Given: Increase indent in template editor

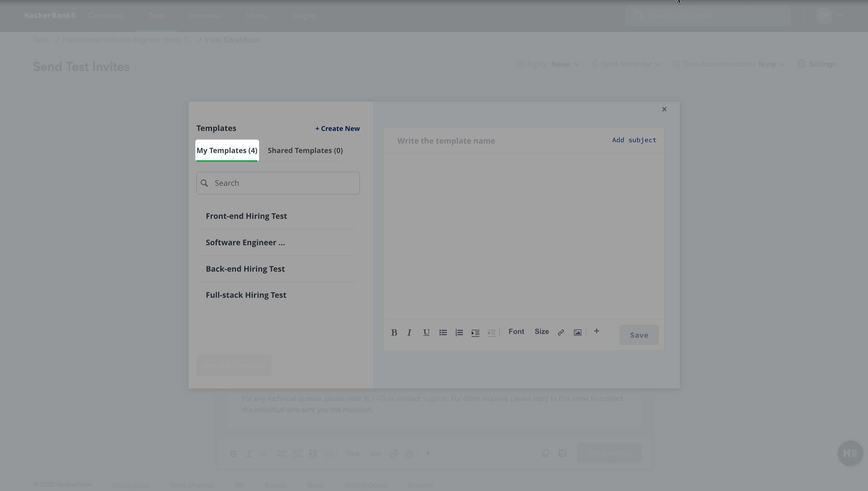Looking at the screenshot, I should (x=475, y=333).
